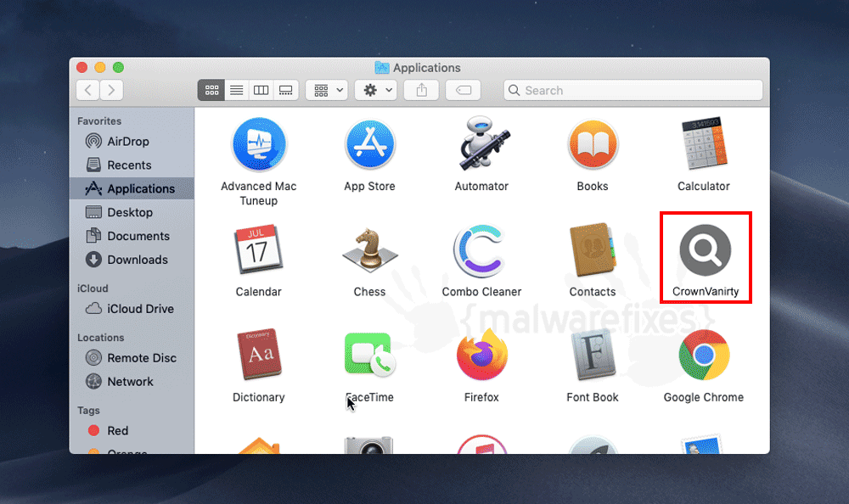
Task: Click the Applications folder icon in title bar
Action: click(x=382, y=68)
